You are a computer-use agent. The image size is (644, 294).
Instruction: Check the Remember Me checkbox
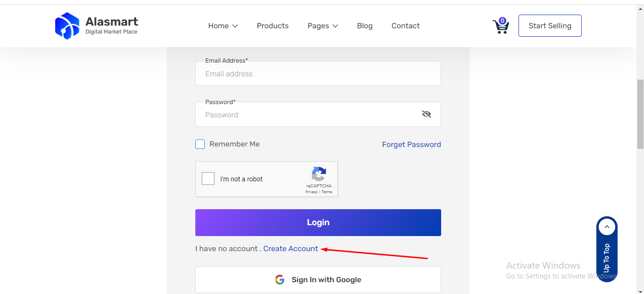click(200, 144)
